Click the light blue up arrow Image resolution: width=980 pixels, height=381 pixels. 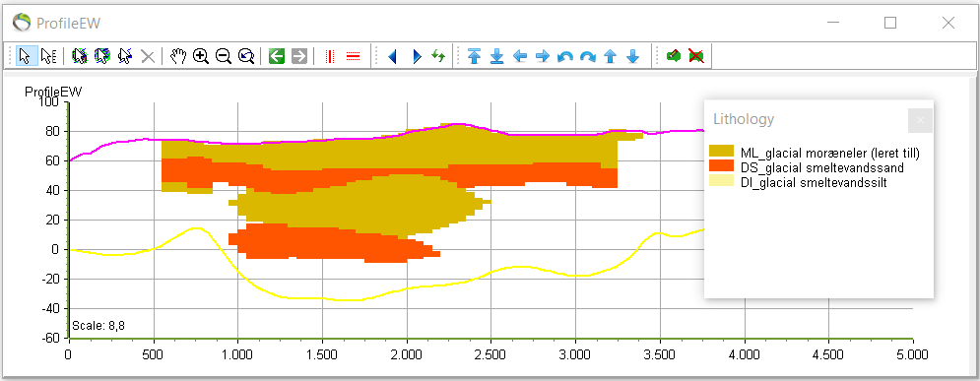pyautogui.click(x=611, y=56)
